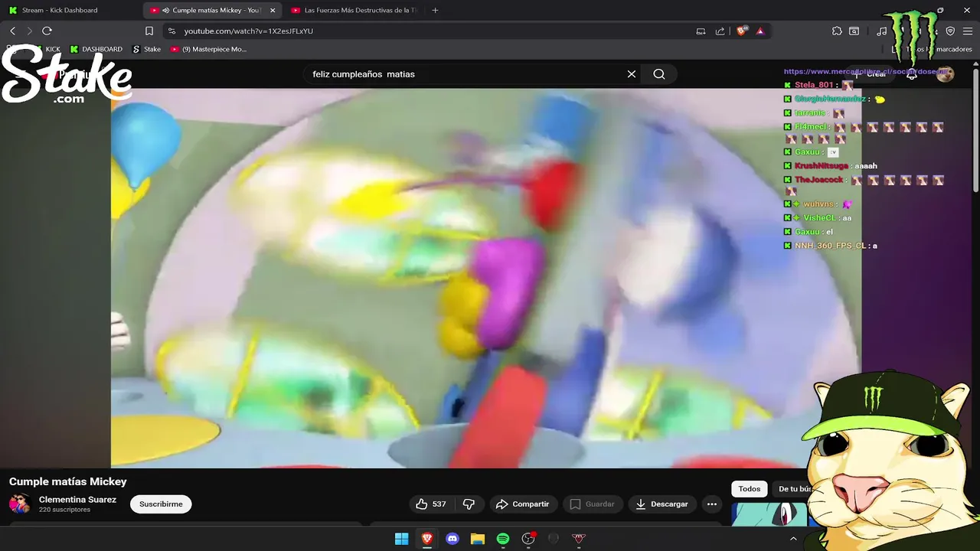Open the YouTube account avatar menu

[946, 74]
